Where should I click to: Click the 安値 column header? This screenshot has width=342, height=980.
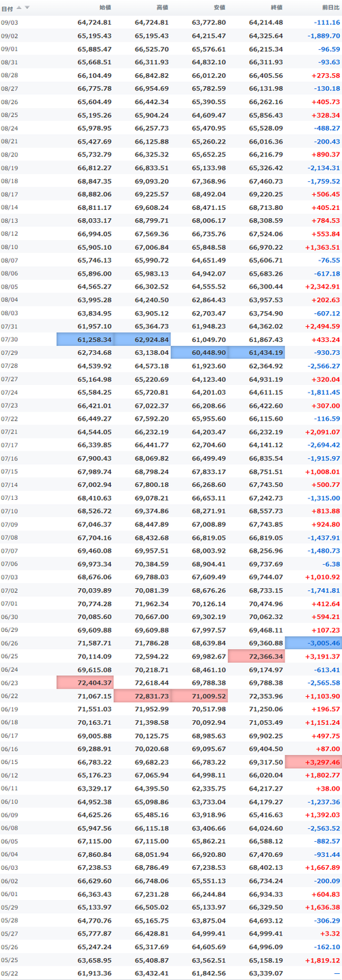pos(219,8)
